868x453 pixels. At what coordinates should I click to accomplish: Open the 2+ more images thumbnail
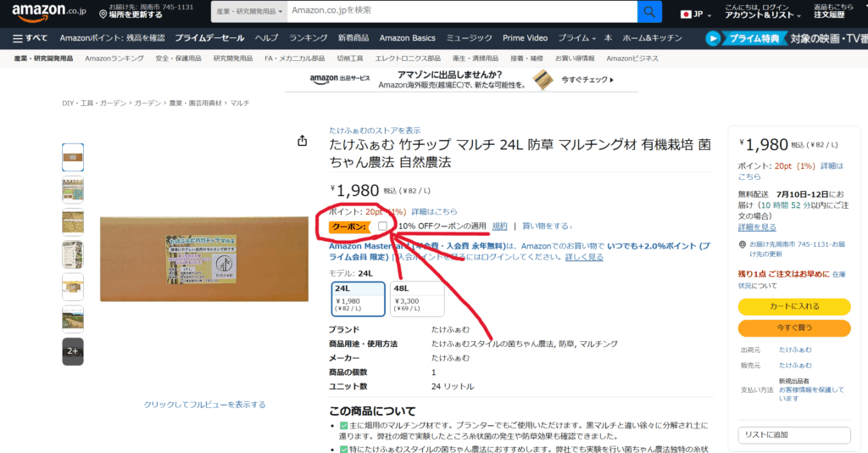(x=73, y=352)
